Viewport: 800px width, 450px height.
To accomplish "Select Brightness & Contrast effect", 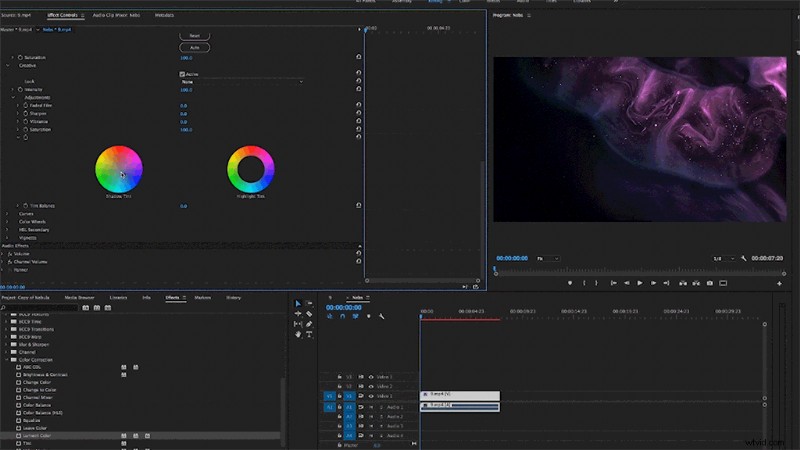I will pos(45,374).
